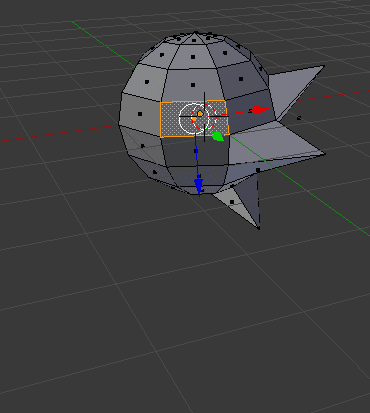Click the tip of the middle-right spike

(324, 154)
